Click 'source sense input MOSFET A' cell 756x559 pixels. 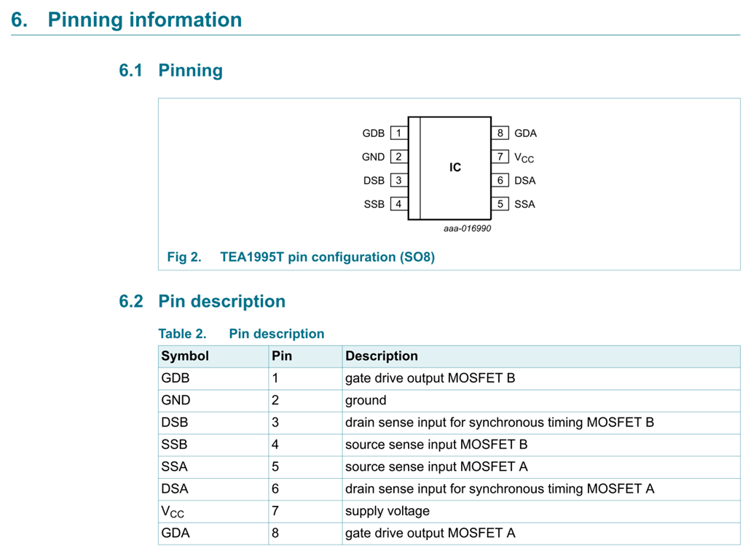[436, 466]
